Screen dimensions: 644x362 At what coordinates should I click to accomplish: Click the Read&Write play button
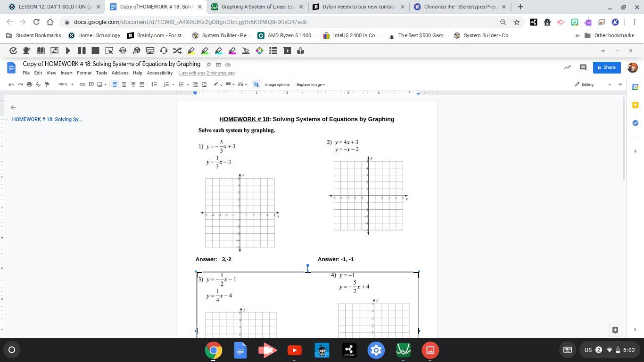tap(68, 51)
